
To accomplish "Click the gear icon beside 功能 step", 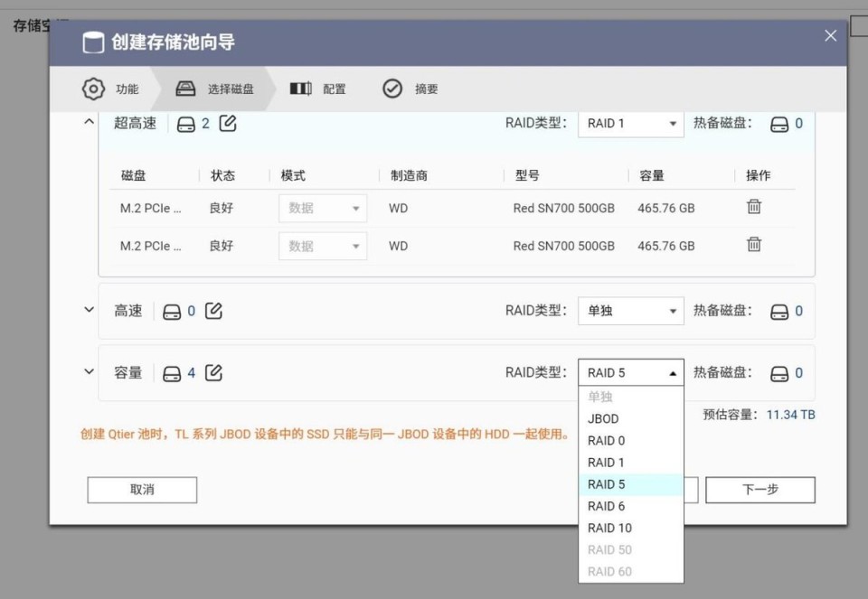I will 92,88.
